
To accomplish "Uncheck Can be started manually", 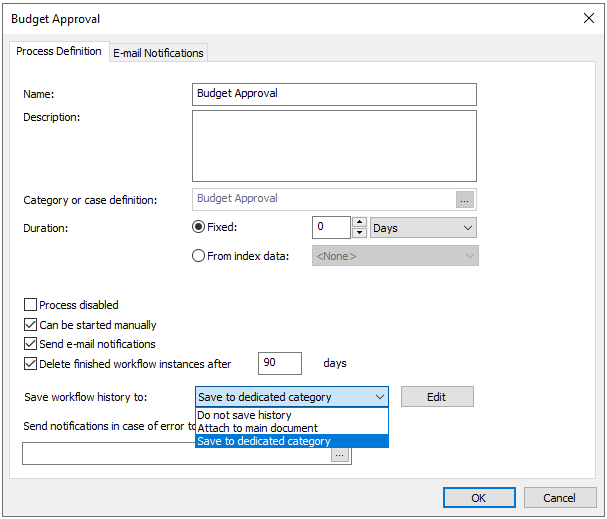I will 30,325.
